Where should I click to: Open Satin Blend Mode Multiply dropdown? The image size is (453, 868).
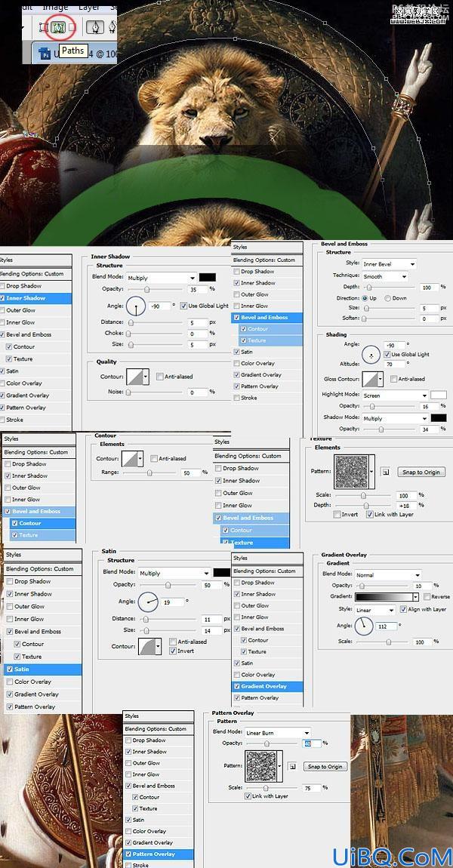coord(174,573)
